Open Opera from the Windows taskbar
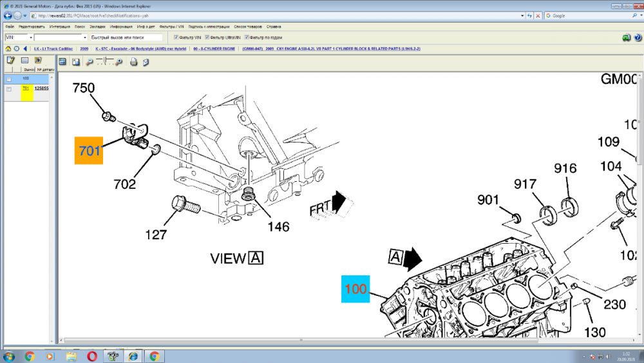 pyautogui.click(x=92, y=356)
